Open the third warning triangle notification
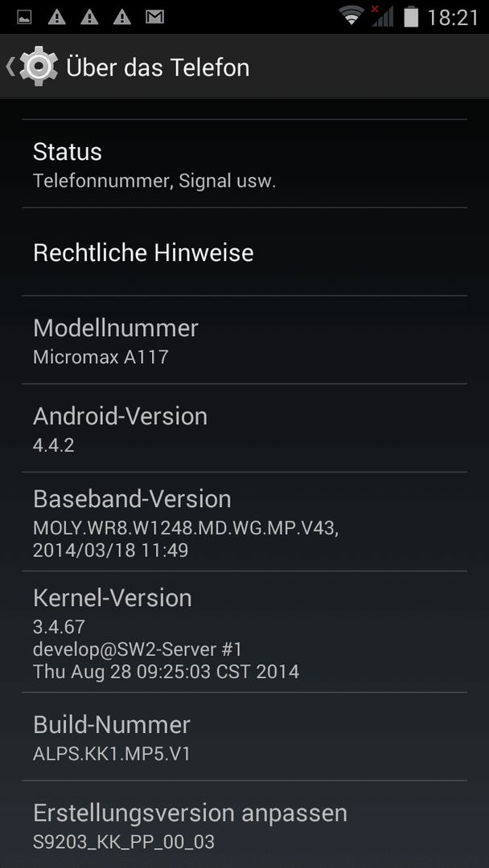489x868 pixels. (x=122, y=17)
